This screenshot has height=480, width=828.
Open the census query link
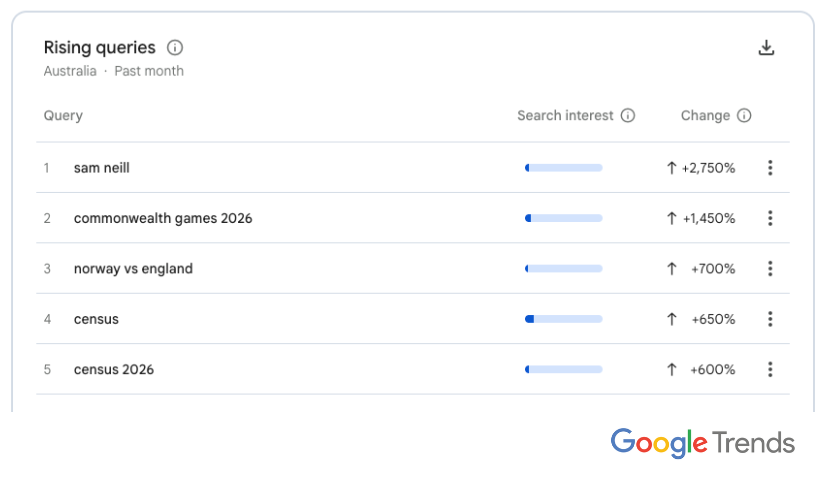[96, 319]
